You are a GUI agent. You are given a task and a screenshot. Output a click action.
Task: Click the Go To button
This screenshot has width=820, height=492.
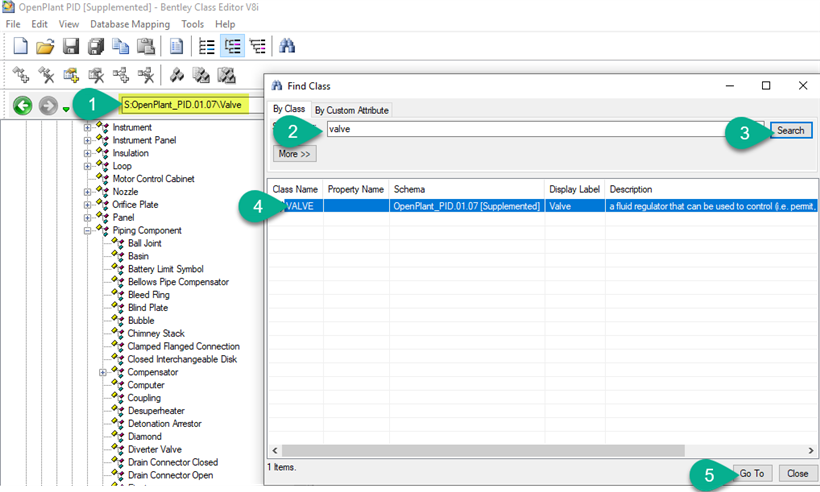(752, 473)
